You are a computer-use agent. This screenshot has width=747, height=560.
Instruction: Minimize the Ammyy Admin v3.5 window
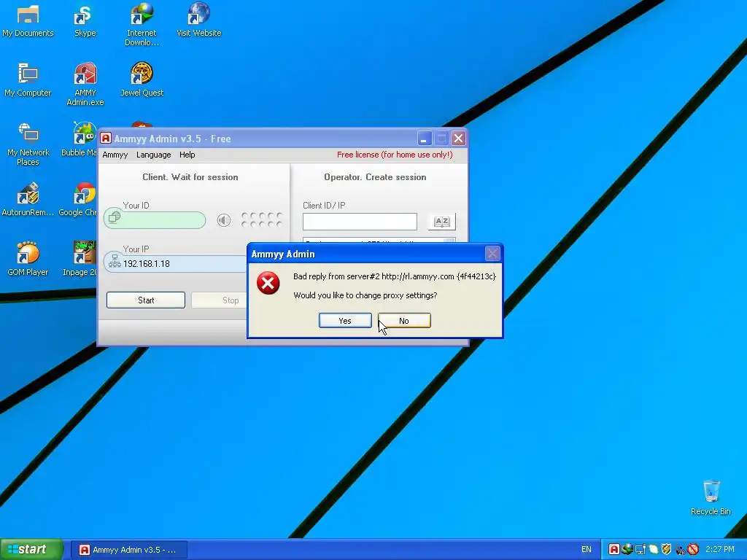click(x=425, y=138)
